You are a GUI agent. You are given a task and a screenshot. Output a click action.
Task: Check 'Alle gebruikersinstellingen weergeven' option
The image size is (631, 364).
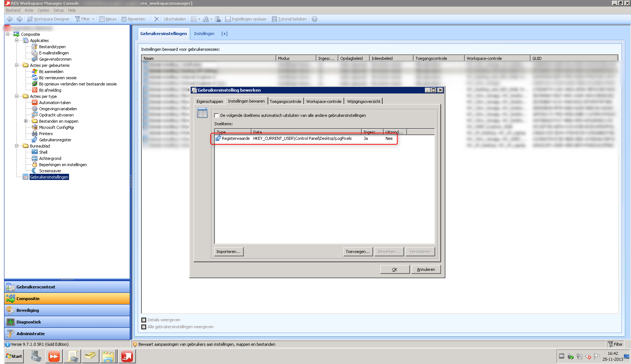144,327
